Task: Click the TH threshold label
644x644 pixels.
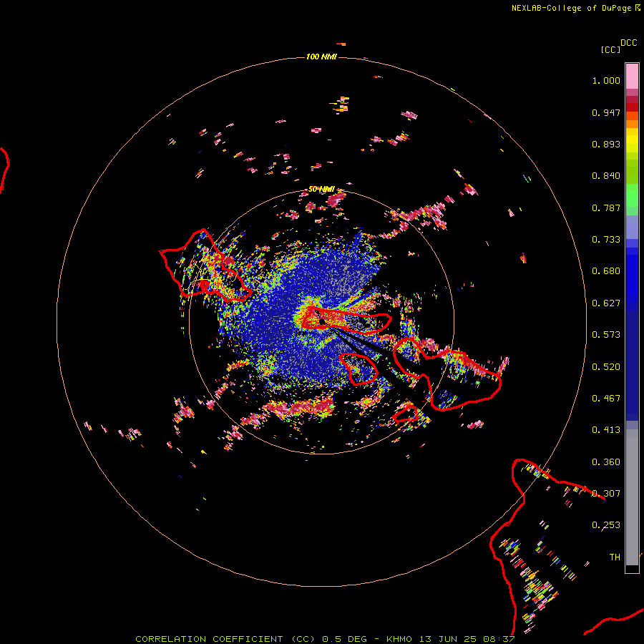Action: point(615,557)
